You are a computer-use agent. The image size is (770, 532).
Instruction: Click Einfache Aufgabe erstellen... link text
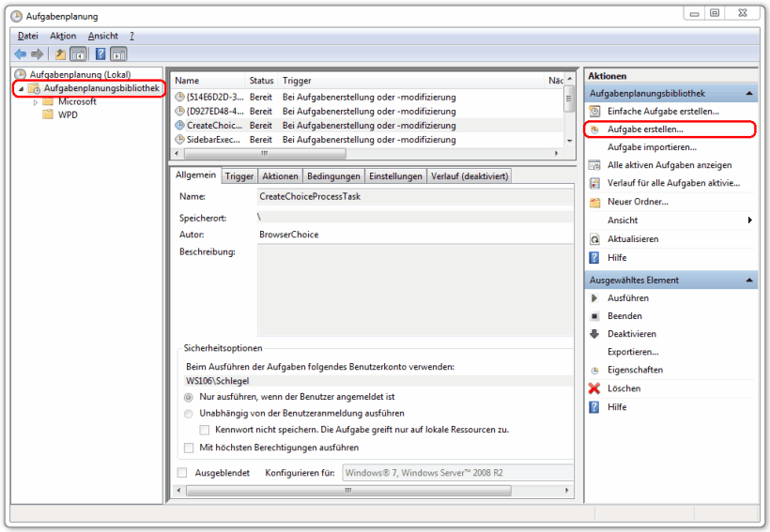pos(663,112)
